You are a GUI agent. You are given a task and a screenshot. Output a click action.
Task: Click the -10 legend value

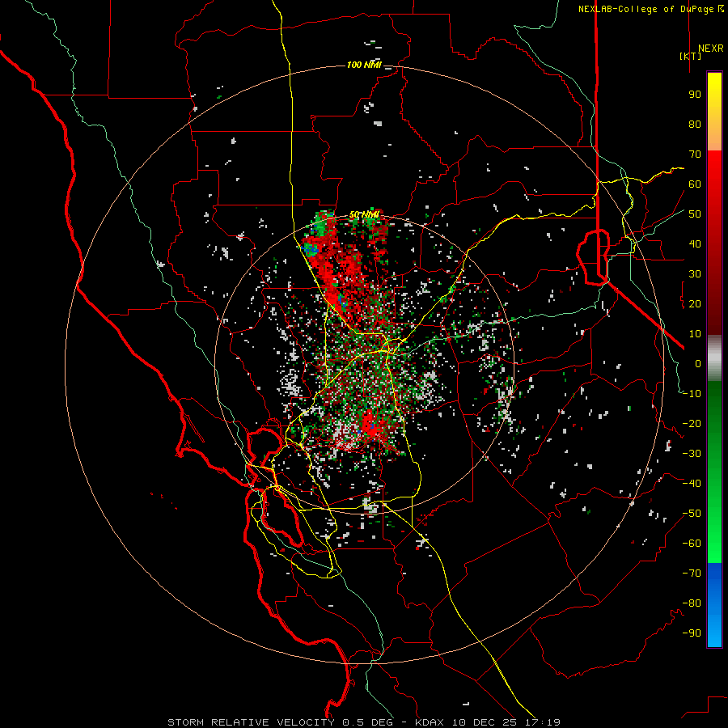[x=692, y=394]
